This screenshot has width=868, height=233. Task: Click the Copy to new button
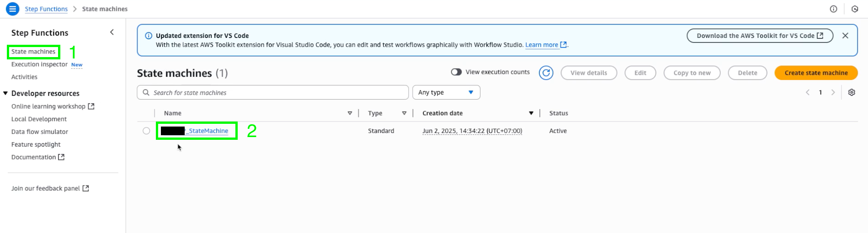point(692,73)
